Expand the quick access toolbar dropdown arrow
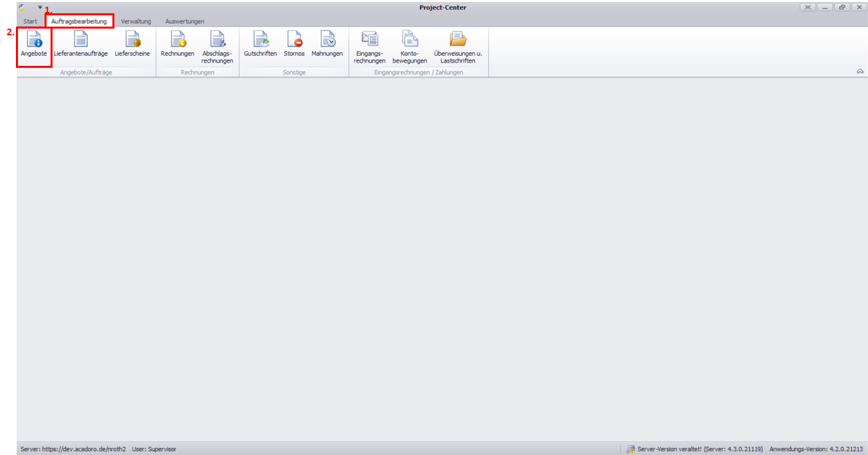Viewport: 868px width, 455px height. pyautogui.click(x=40, y=7)
